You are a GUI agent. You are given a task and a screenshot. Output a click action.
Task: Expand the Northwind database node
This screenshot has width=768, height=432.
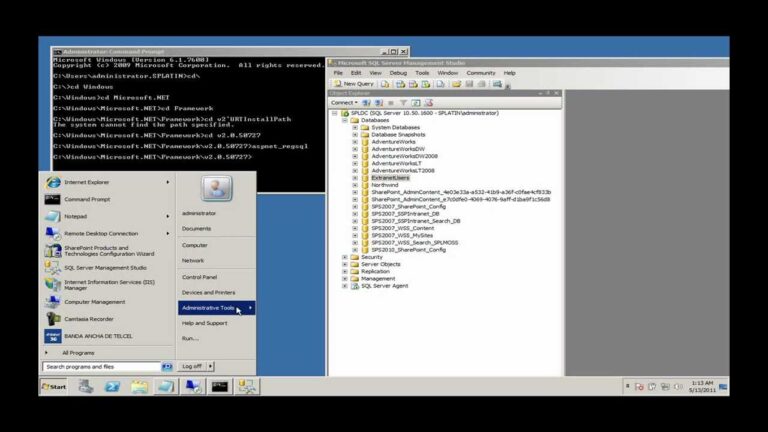pyautogui.click(x=355, y=185)
